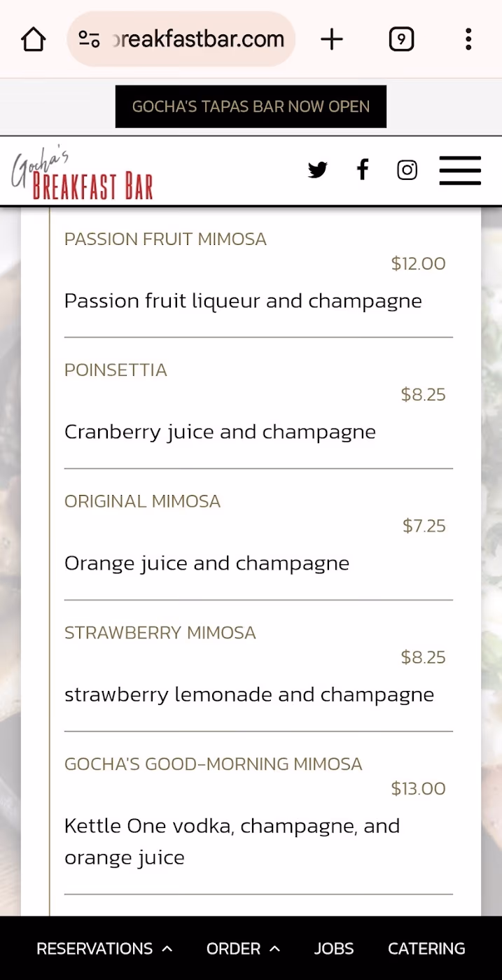Open the Facebook page icon
This screenshot has width=502, height=980.
[x=362, y=169]
